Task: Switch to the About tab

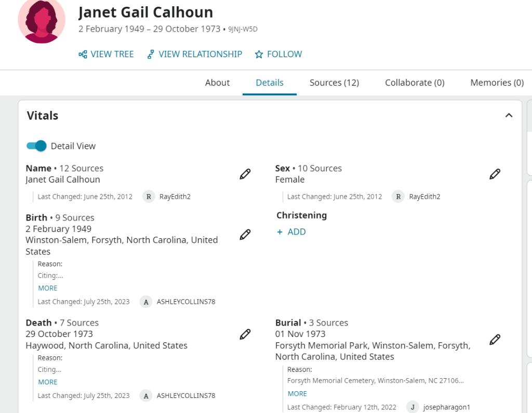Action: [217, 83]
